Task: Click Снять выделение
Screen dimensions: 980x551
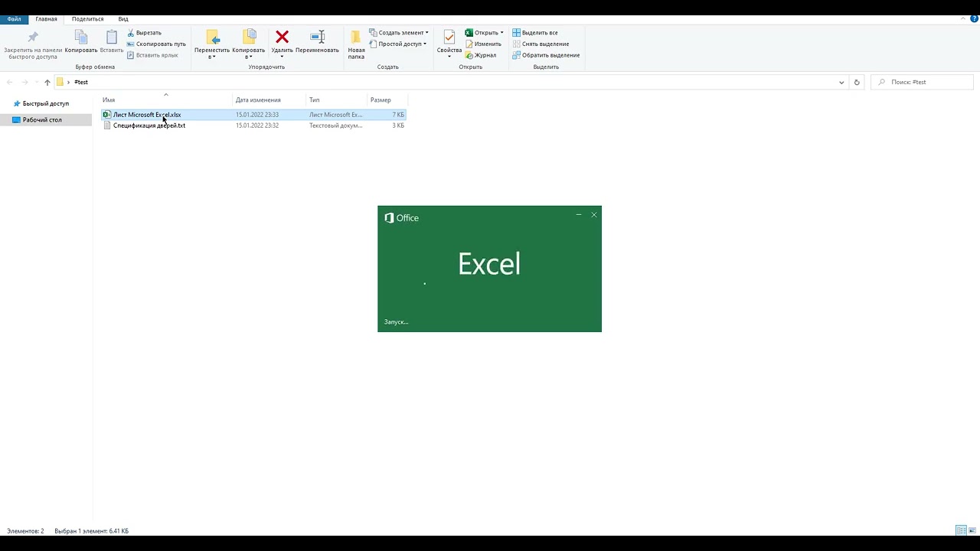Action: click(541, 44)
